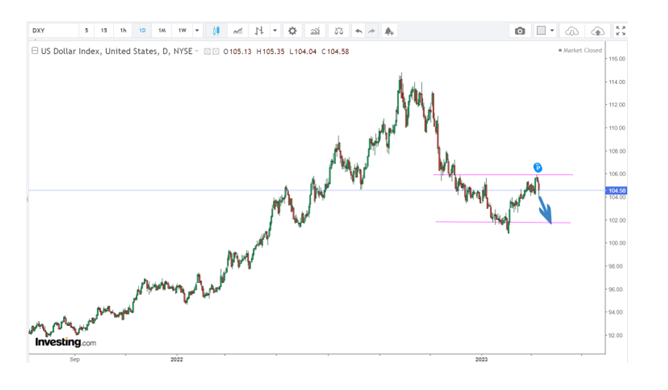The height and width of the screenshot is (390, 668).
Task: Toggle fullscreen mode icon
Action: pos(621,31)
